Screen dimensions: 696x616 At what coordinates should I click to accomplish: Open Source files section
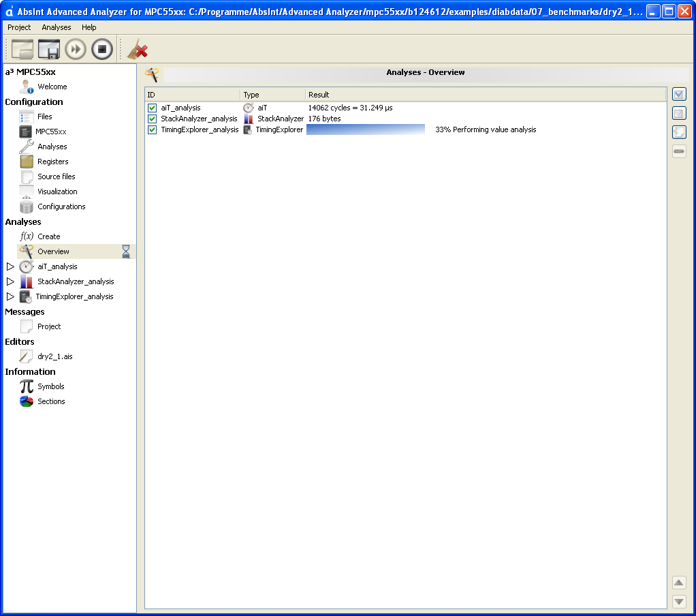tap(57, 176)
